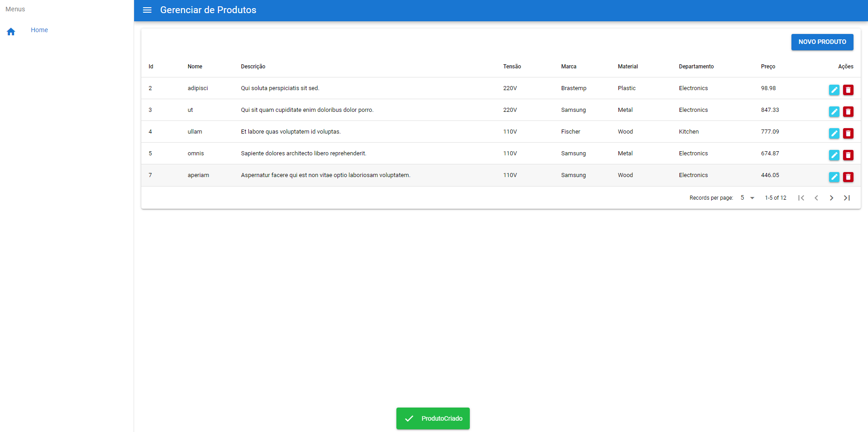Edit the product ullam
The image size is (868, 432).
[x=834, y=133]
